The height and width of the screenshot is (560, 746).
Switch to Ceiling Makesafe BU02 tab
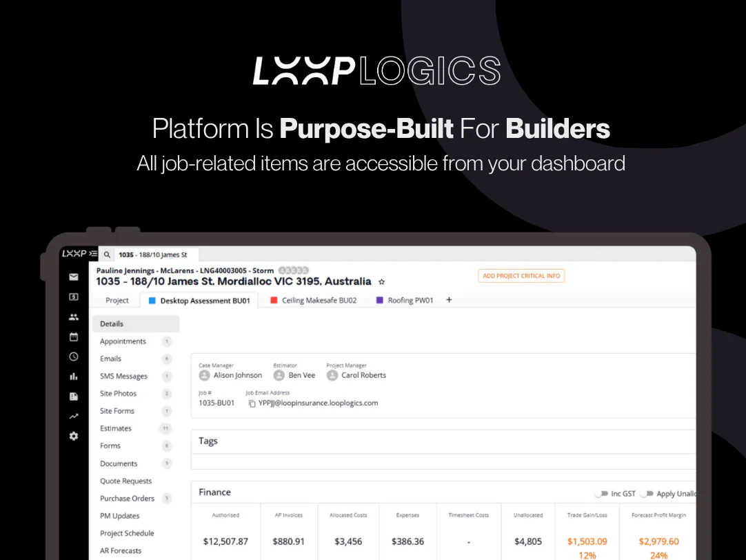pyautogui.click(x=314, y=300)
